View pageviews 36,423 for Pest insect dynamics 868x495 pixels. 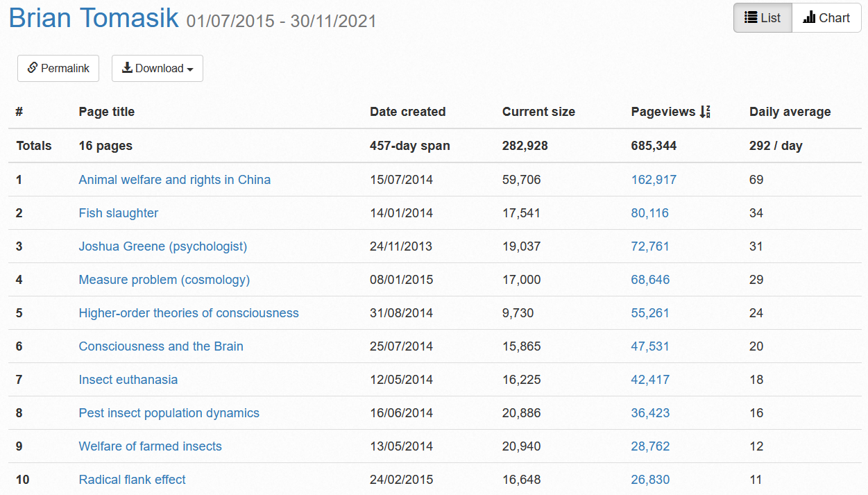click(650, 413)
